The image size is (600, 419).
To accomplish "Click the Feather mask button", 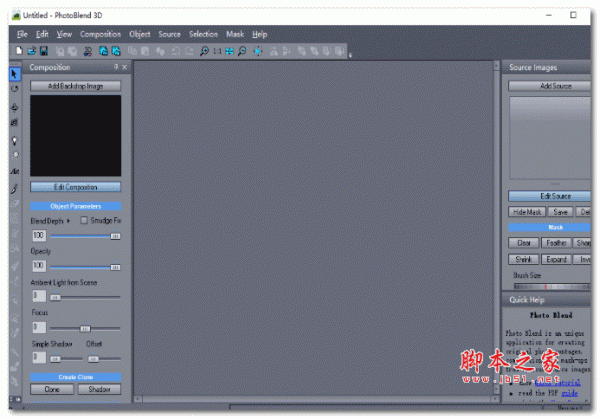I will [x=556, y=243].
